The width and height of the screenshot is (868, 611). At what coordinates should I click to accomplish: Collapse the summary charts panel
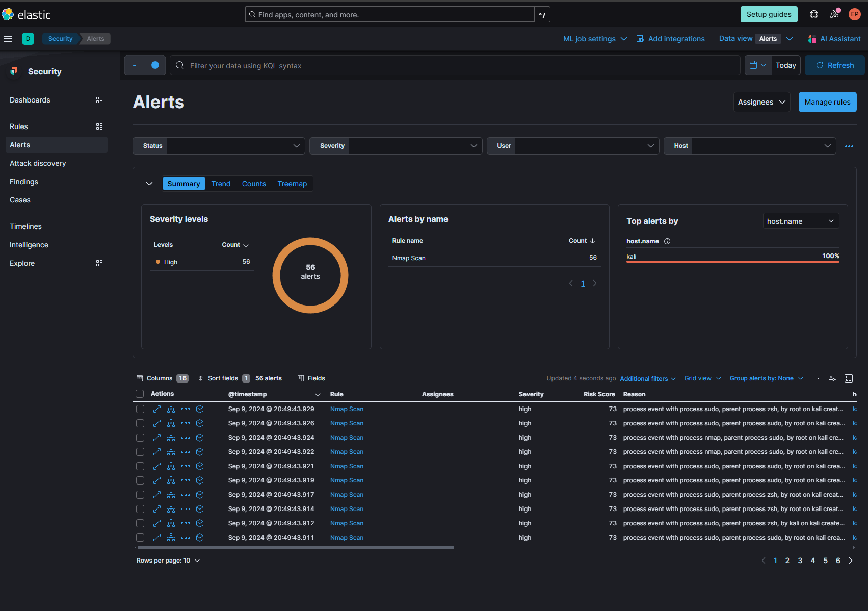pyautogui.click(x=149, y=184)
